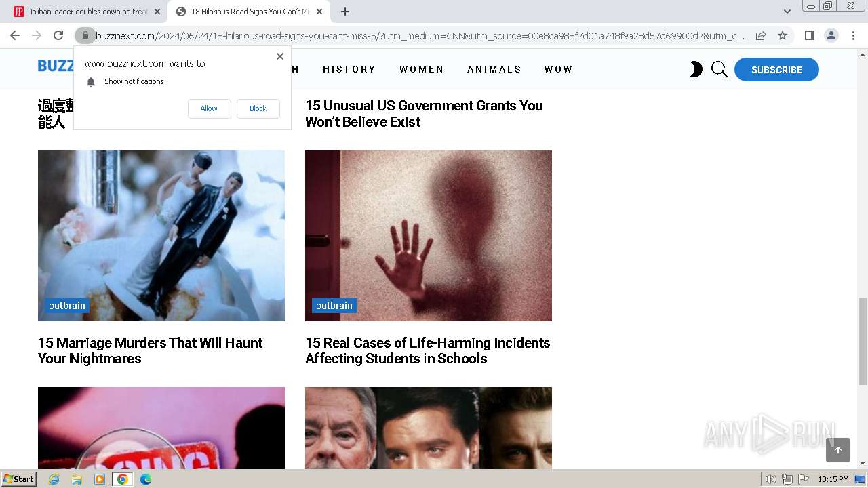
Task: Toggle dark mode moon icon
Action: 696,69
